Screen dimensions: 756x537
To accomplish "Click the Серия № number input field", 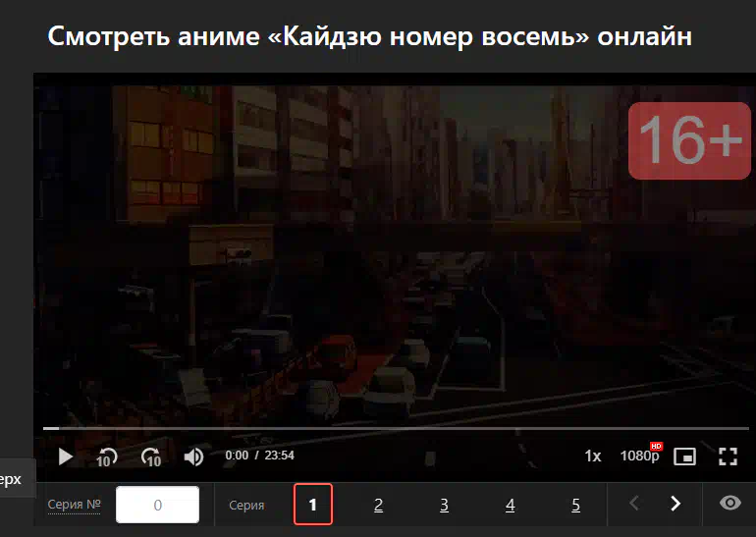I will [x=158, y=505].
